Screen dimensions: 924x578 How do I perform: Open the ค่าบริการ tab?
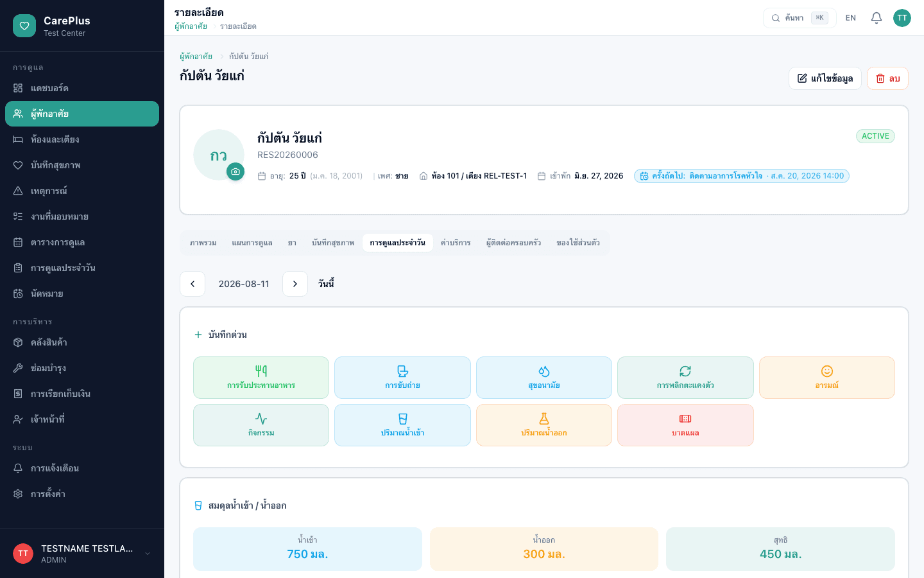(456, 243)
